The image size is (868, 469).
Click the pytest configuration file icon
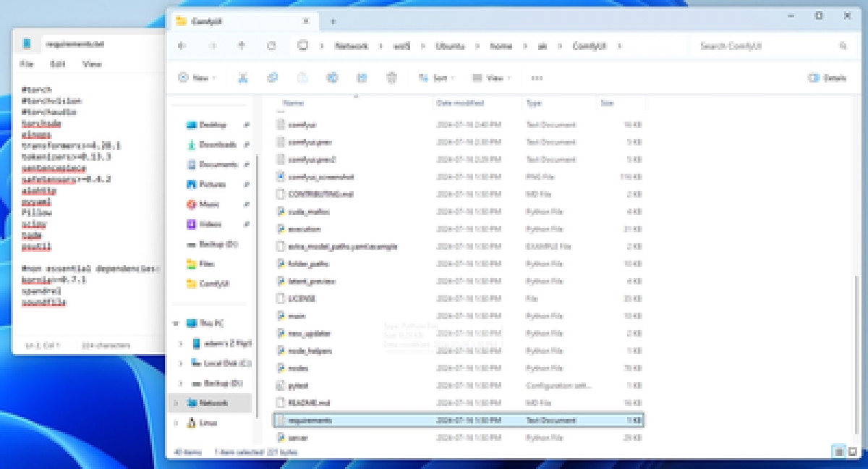(281, 385)
